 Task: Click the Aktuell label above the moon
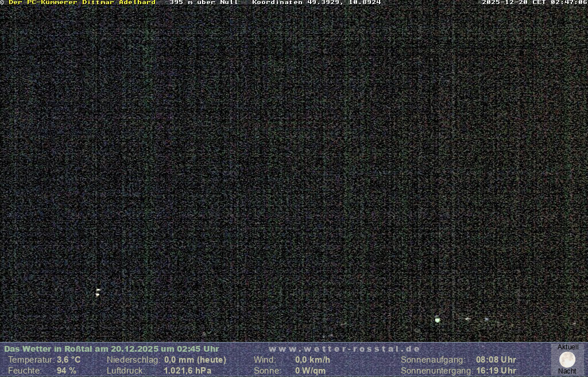pos(568,347)
